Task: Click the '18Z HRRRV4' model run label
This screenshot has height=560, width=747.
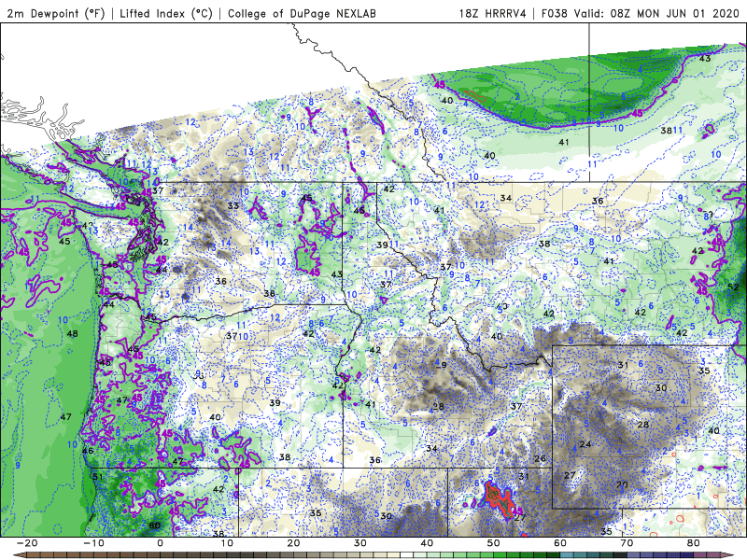Action: (493, 13)
